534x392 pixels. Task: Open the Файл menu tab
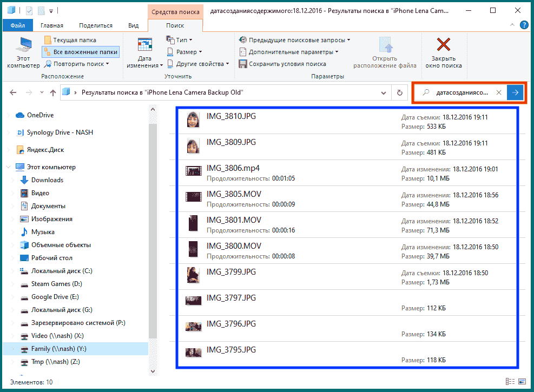point(17,25)
